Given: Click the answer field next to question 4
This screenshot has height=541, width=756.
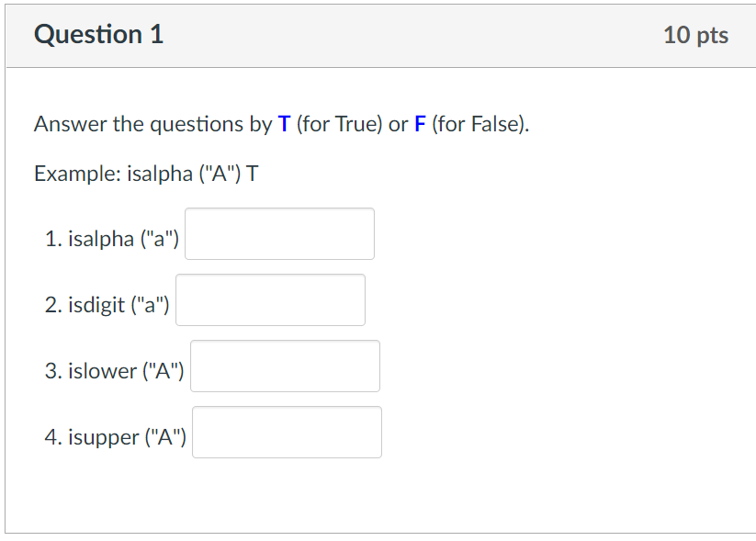Looking at the screenshot, I should pyautogui.click(x=287, y=432).
